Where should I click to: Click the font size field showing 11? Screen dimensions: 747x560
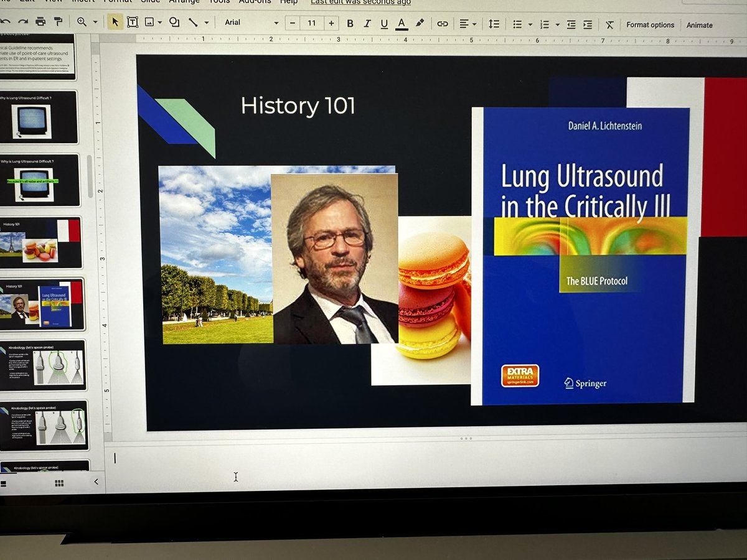(x=312, y=24)
